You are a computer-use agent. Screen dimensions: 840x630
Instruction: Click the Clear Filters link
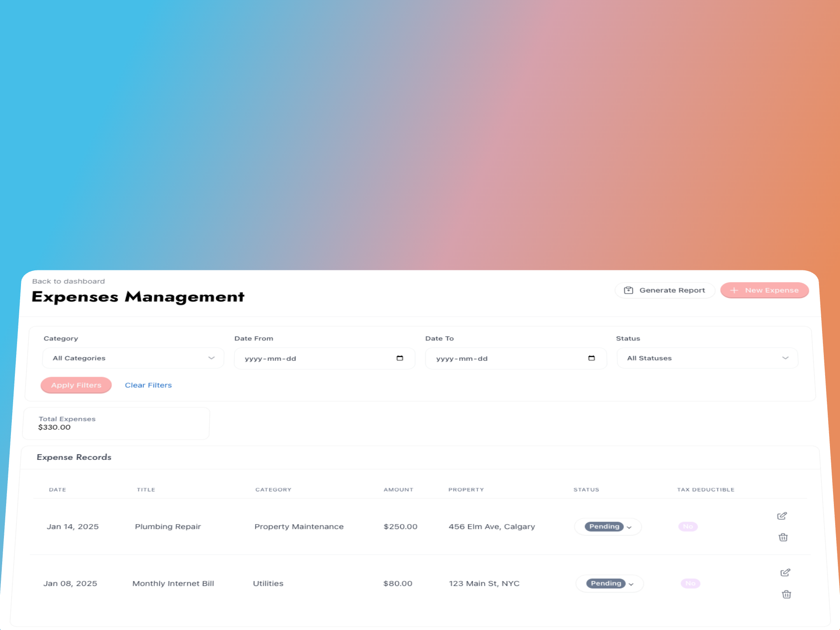[x=149, y=385]
